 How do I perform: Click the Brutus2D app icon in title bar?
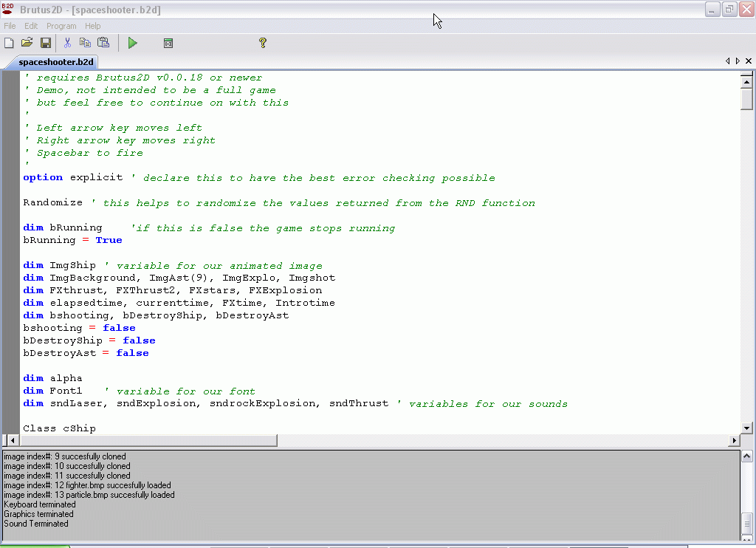click(x=7, y=9)
